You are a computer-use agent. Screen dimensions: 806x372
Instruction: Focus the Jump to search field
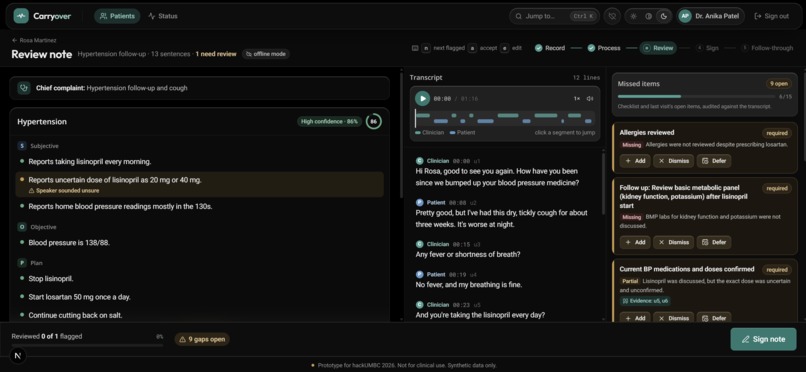554,16
